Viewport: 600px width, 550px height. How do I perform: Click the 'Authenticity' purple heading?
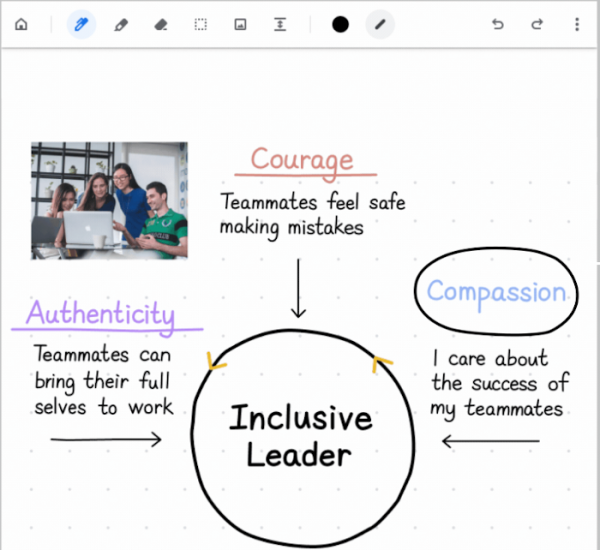click(100, 313)
